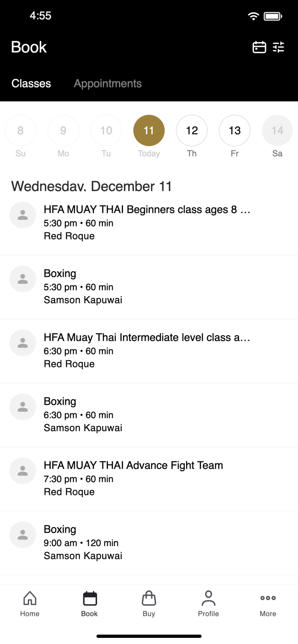Tap the Buy shopping bag icon
This screenshot has width=298, height=644.
(149, 598)
